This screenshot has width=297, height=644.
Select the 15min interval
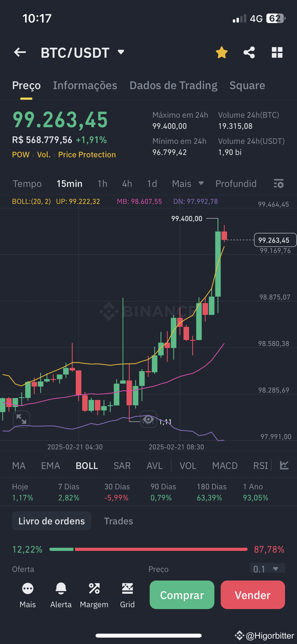(x=70, y=184)
